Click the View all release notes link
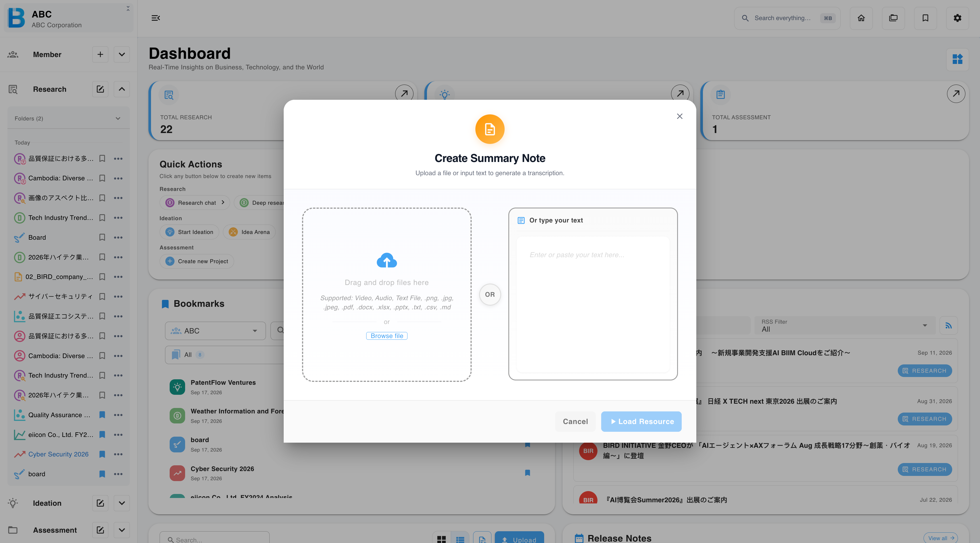The image size is (980, 543). 940,538
